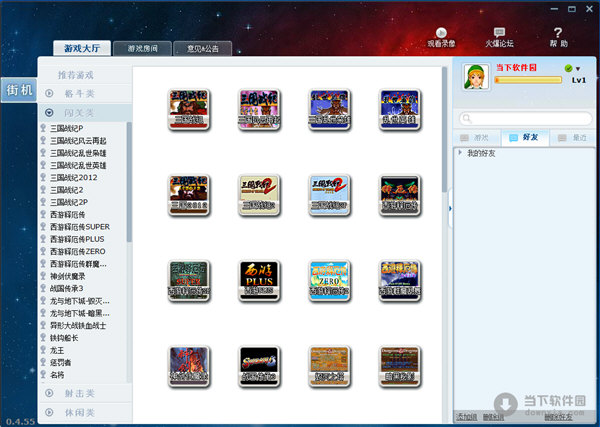Launch the Sengoku 战国传承3 game tile
The width and height of the screenshot is (600, 427).
click(x=259, y=367)
